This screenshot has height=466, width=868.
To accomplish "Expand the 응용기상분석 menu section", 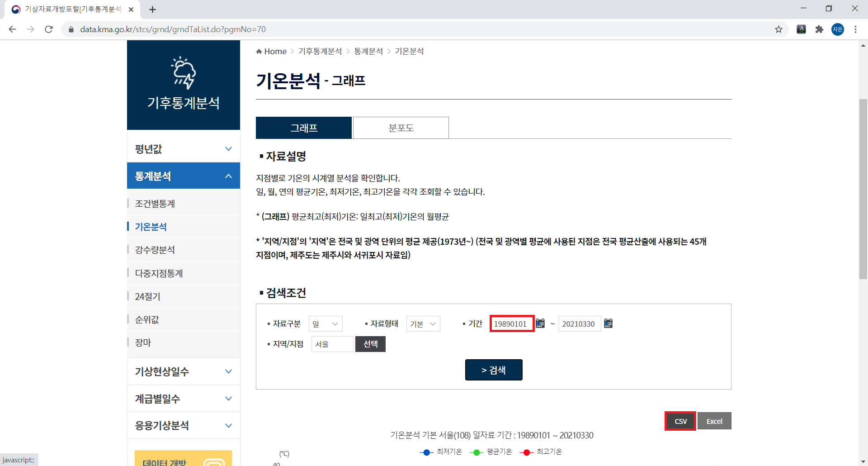I will [184, 425].
